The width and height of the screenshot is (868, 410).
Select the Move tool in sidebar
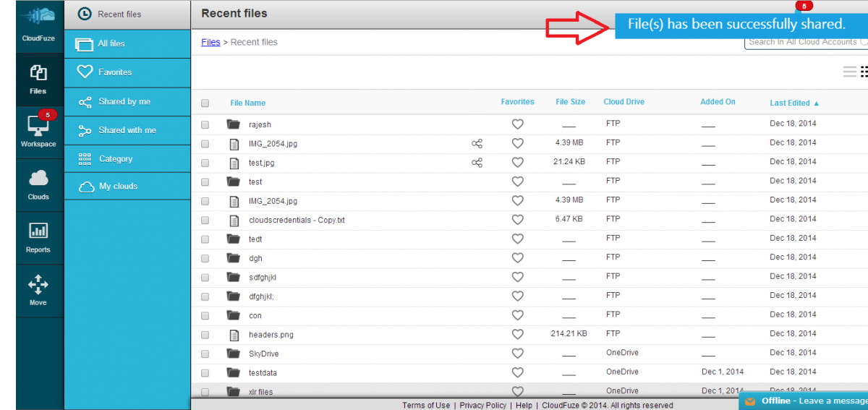pyautogui.click(x=38, y=290)
